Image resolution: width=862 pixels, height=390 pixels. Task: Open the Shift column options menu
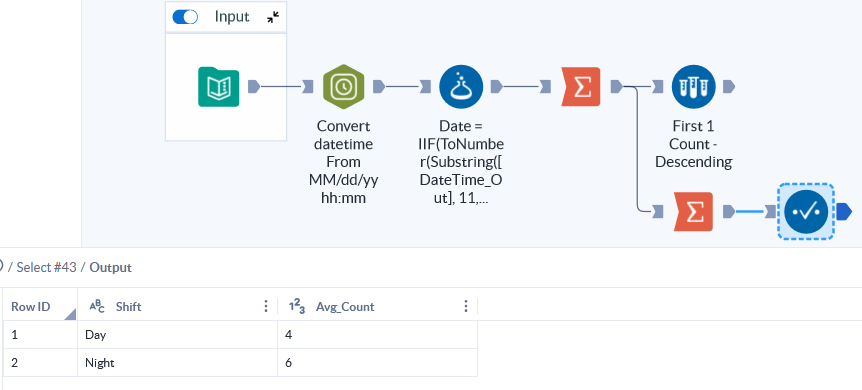[266, 306]
